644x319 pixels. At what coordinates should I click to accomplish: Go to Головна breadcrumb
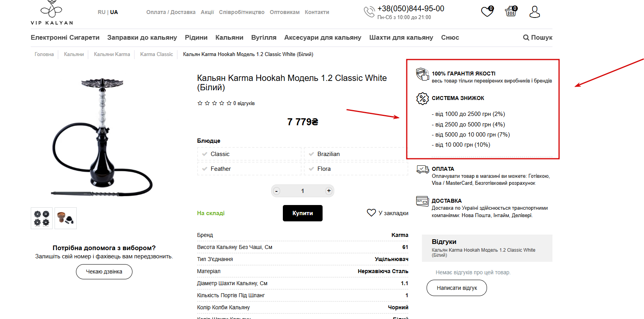[44, 54]
